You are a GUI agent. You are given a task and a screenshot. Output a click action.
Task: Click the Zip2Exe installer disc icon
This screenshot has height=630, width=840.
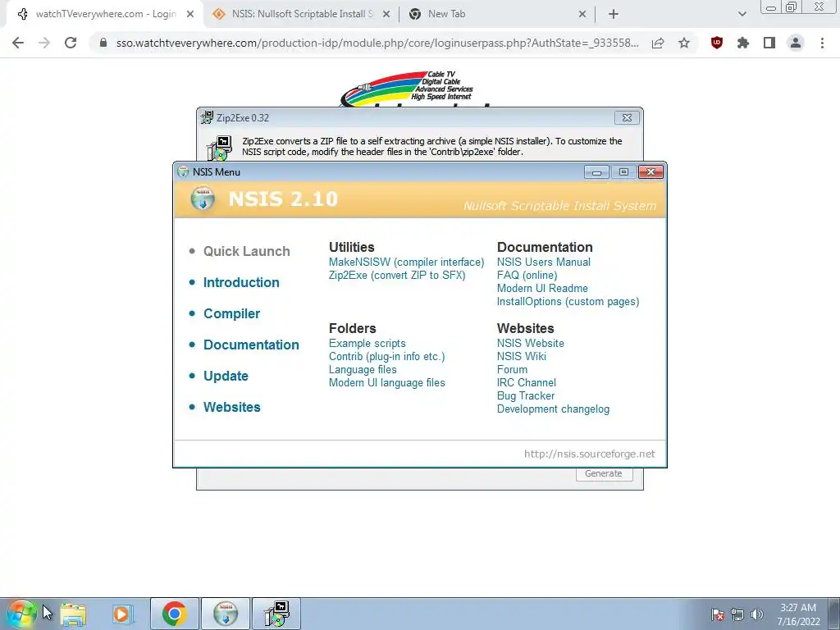tap(219, 148)
